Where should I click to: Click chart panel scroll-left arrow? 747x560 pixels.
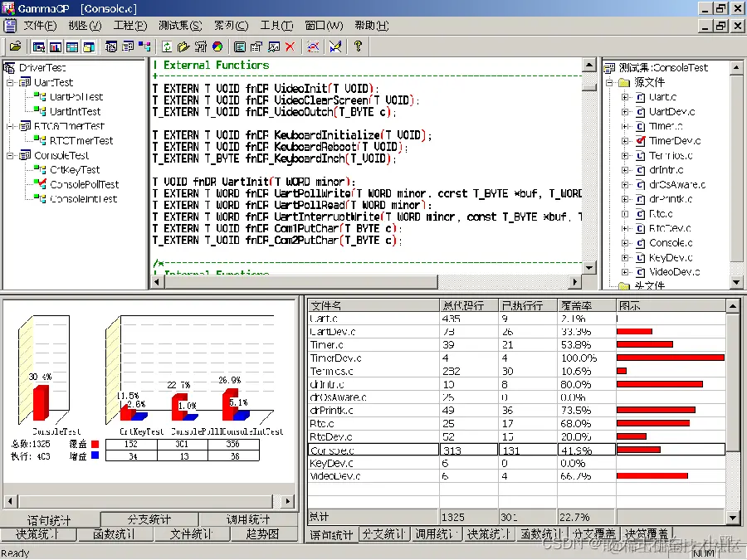coord(11,501)
